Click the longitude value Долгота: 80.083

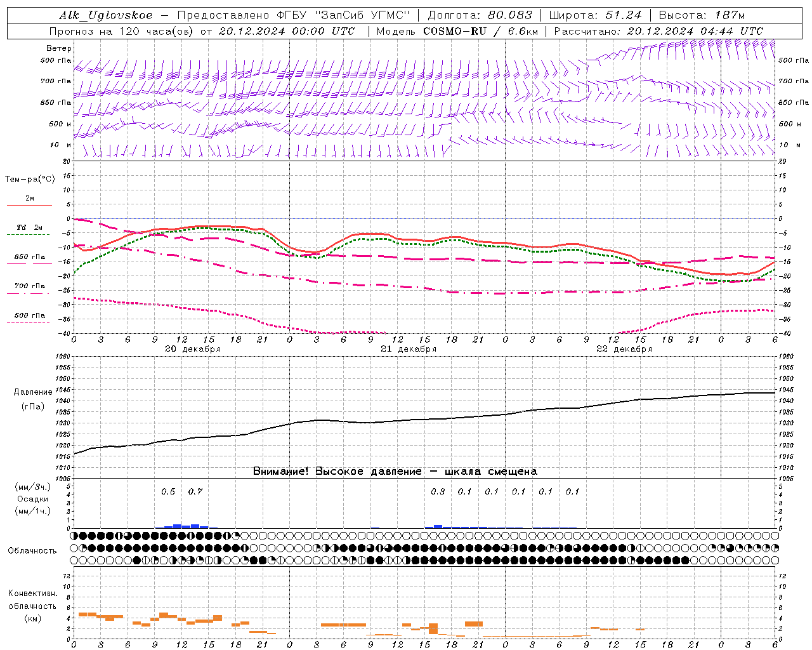pos(480,15)
